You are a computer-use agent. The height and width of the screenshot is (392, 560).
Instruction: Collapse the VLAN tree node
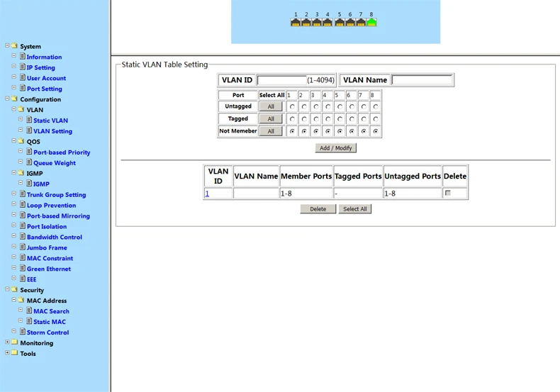tap(14, 109)
